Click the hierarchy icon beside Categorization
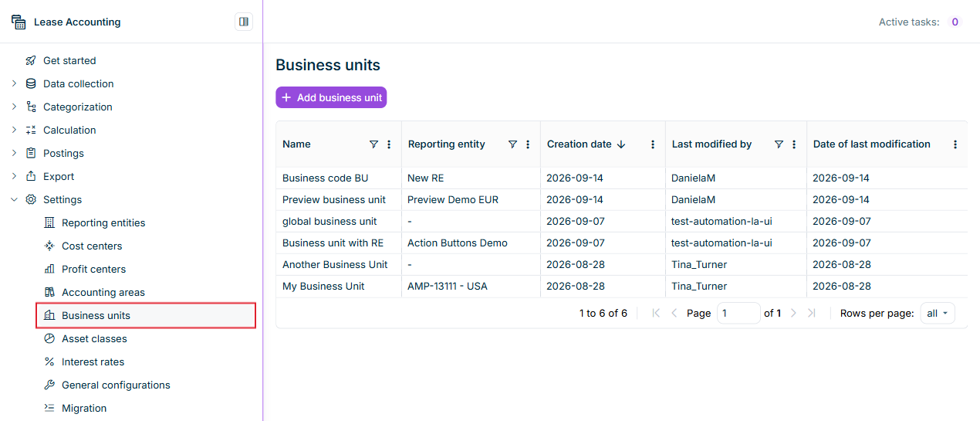The height and width of the screenshot is (421, 980). (x=31, y=107)
